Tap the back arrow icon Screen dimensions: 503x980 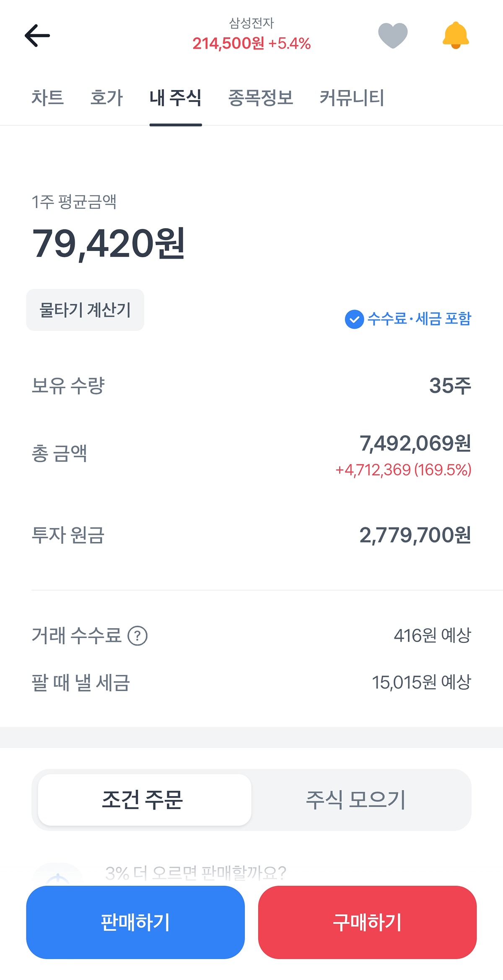coord(37,36)
